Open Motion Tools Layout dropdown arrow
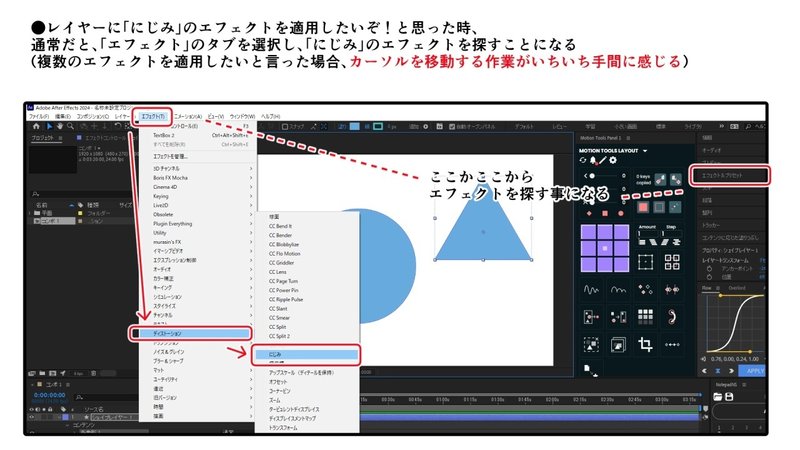 [x=645, y=151]
